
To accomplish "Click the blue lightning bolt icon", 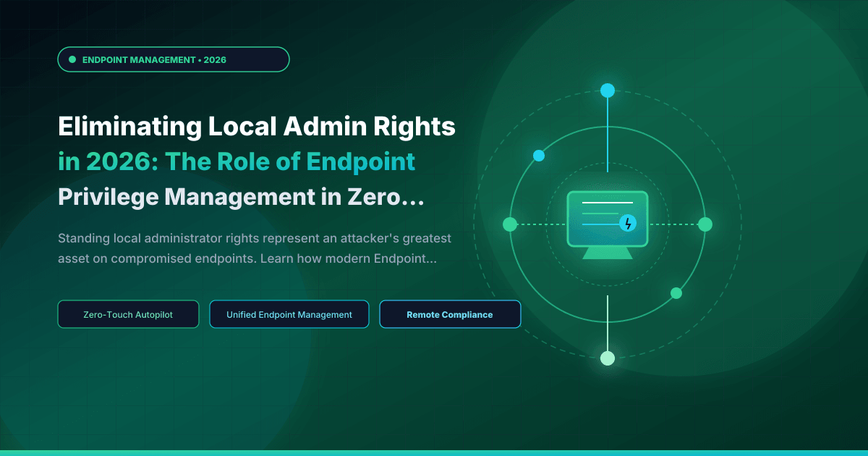I will click(627, 223).
